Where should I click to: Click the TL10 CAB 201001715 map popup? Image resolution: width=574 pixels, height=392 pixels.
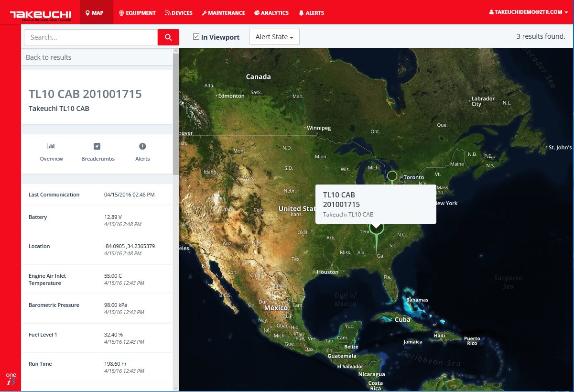coord(376,204)
